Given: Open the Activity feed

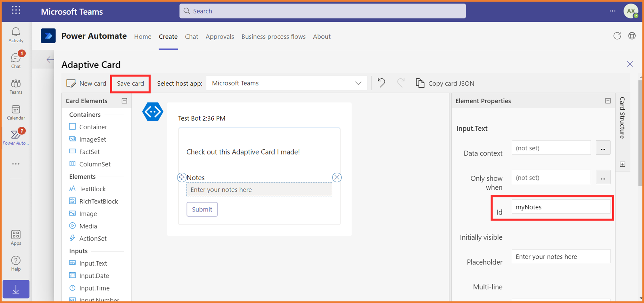Looking at the screenshot, I should [x=16, y=35].
